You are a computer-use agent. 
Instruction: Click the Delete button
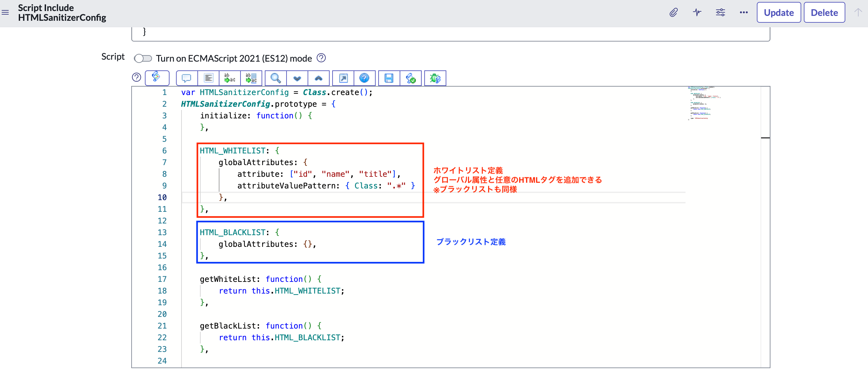coord(824,12)
